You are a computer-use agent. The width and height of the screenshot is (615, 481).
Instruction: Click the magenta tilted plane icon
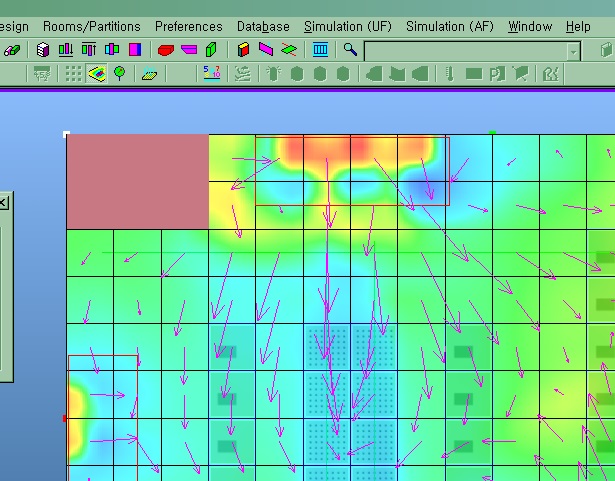(266, 49)
